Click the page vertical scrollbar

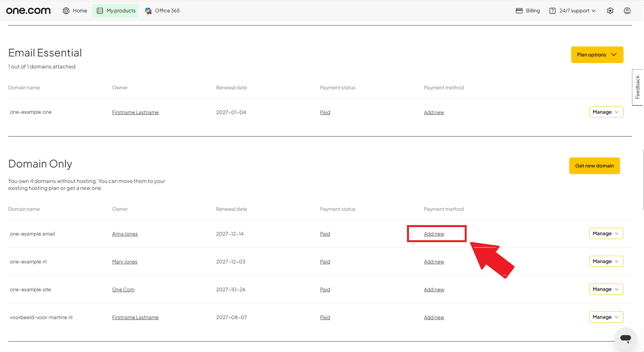[x=643, y=180]
